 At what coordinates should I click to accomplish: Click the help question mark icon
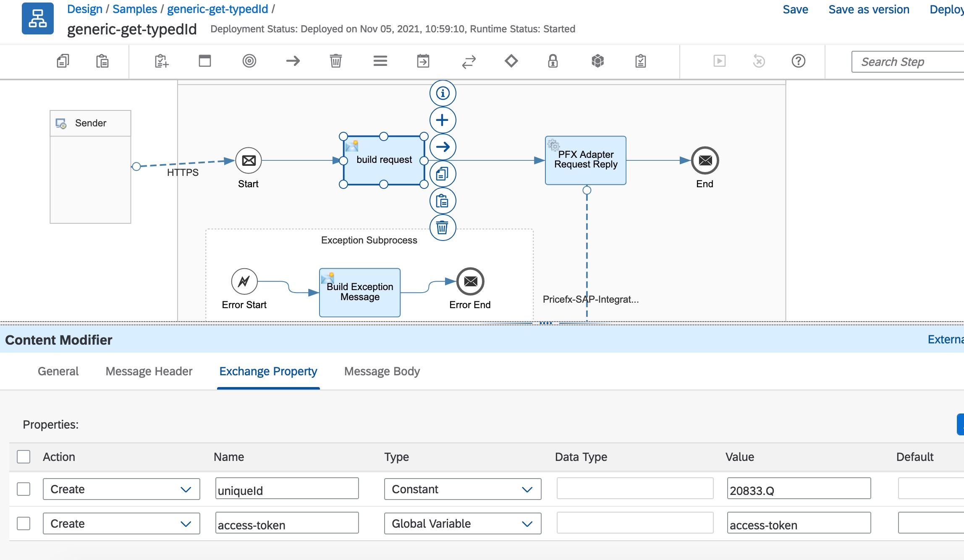point(798,61)
